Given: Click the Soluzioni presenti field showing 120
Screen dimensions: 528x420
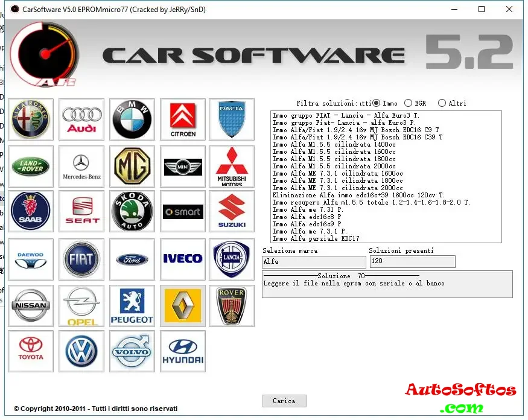Looking at the screenshot, I should [412, 262].
